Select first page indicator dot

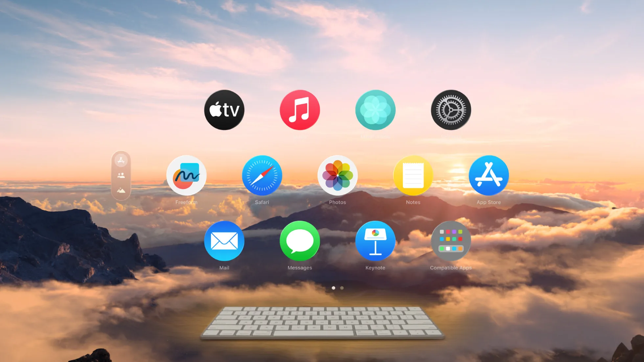click(x=333, y=288)
